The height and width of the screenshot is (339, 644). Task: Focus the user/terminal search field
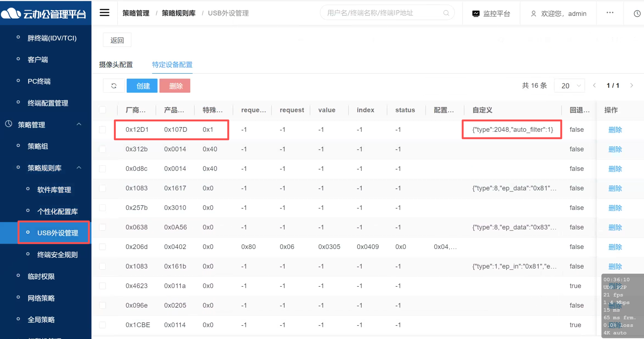click(387, 13)
